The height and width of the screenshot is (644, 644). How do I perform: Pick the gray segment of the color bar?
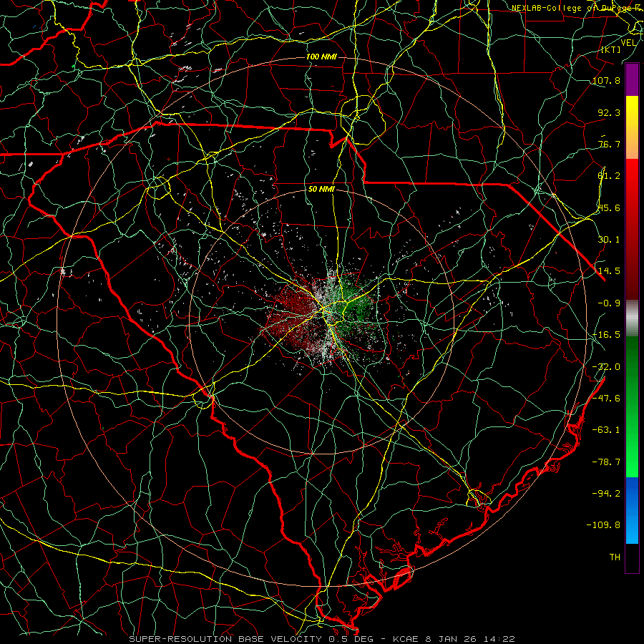tap(632, 318)
